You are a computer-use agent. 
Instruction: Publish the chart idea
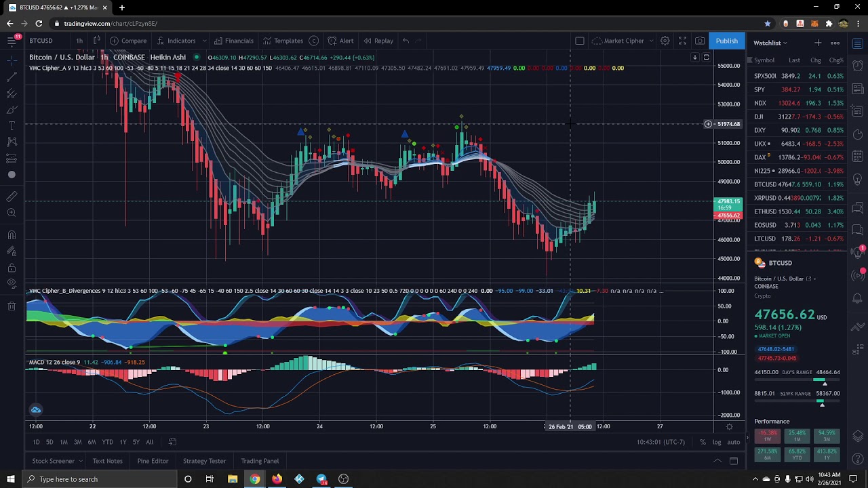(726, 41)
